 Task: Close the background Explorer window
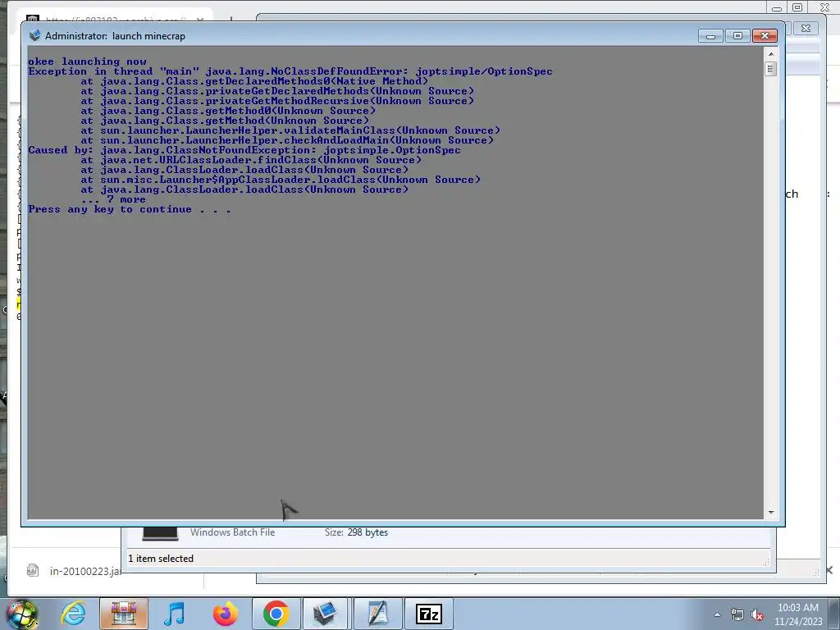tap(806, 29)
